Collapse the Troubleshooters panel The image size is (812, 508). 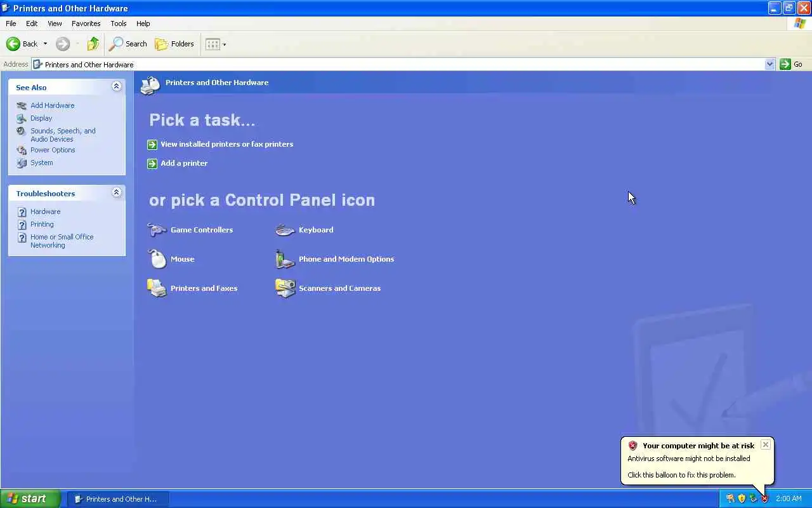[116, 192]
